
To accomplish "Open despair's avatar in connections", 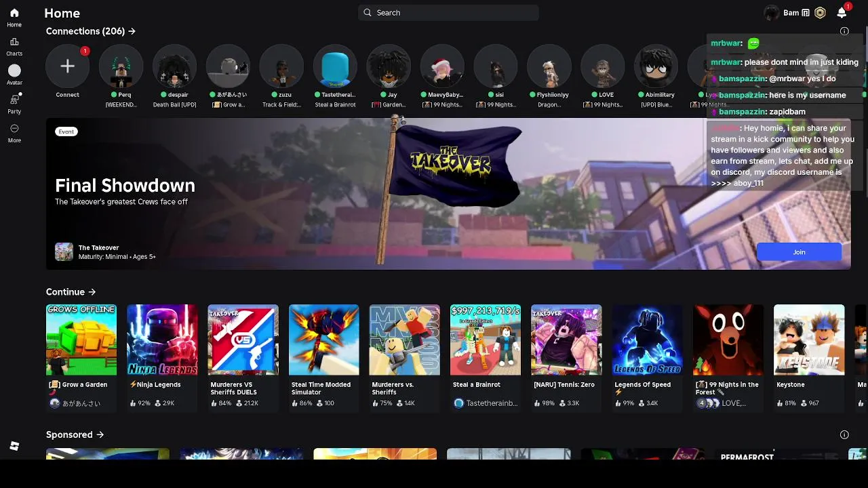I will click(x=174, y=66).
